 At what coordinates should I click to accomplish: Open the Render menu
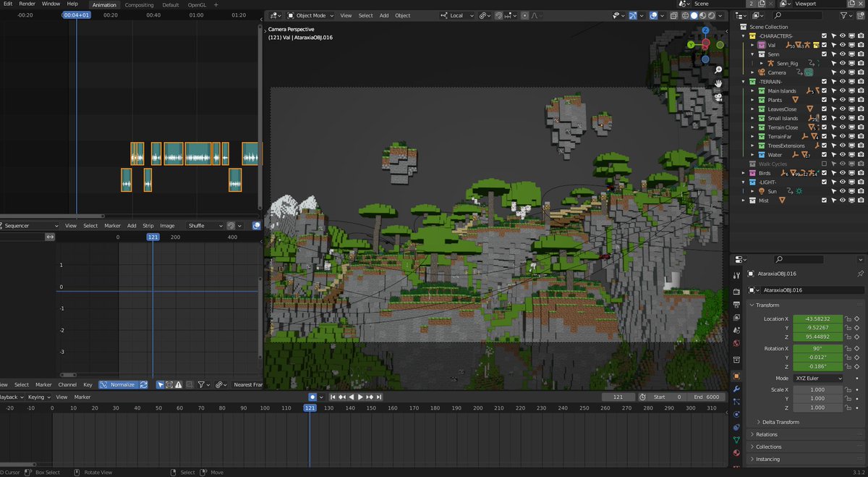coord(27,4)
